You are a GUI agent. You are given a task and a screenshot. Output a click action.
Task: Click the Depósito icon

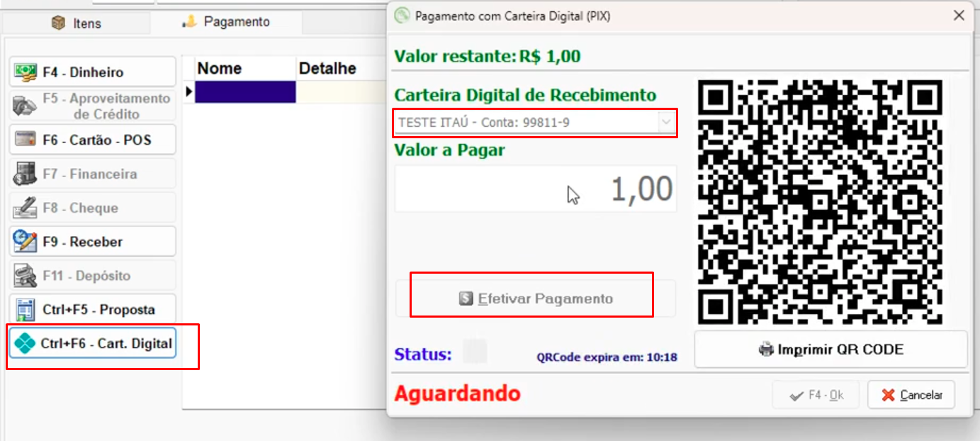[26, 276]
